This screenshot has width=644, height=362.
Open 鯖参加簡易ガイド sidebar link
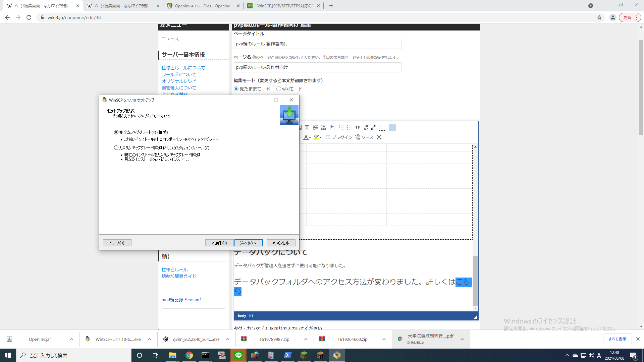[179, 276]
